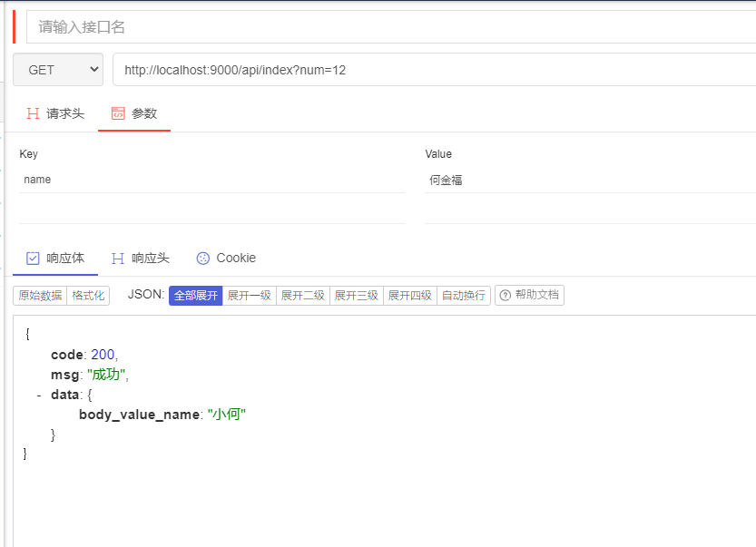
Task: Click the 'msg' key in JSON response
Action: [65, 375]
